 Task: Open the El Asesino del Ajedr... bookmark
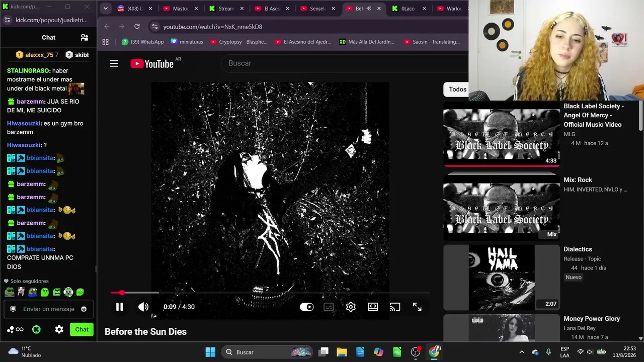[303, 42]
